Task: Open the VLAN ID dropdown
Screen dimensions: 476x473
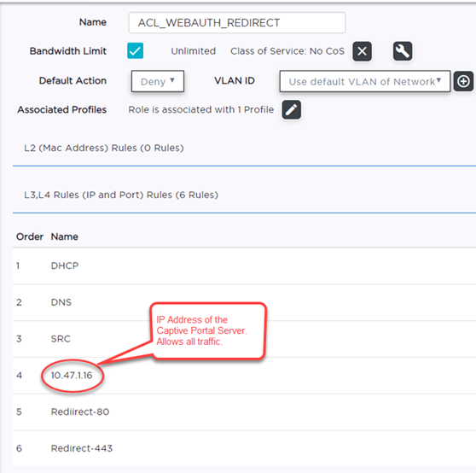Action: (x=364, y=81)
